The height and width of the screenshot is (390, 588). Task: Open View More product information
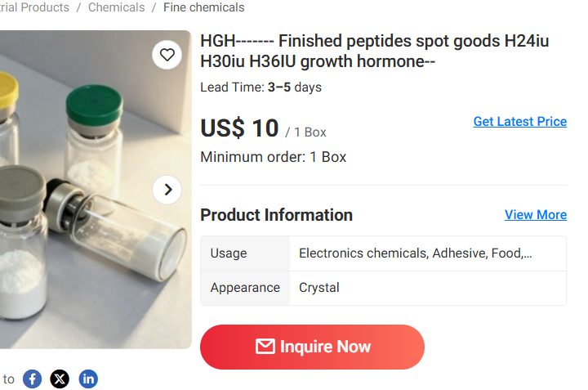[535, 215]
